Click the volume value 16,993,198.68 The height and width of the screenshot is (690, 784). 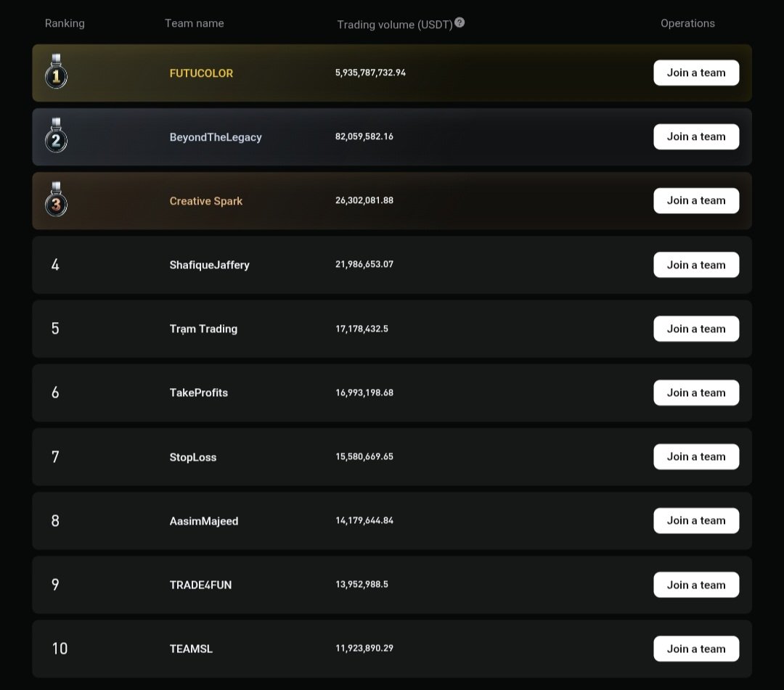point(364,393)
